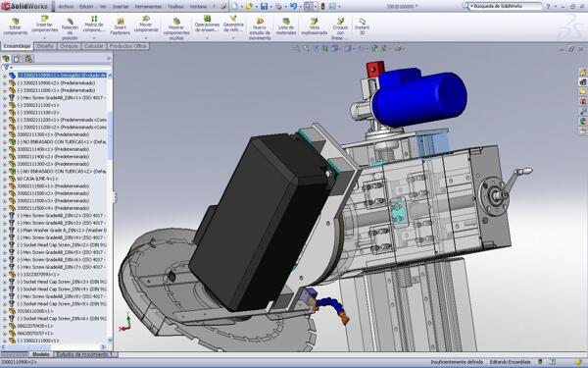Switch to the Croquis tab
This screenshot has width=588, height=368.
69,46
